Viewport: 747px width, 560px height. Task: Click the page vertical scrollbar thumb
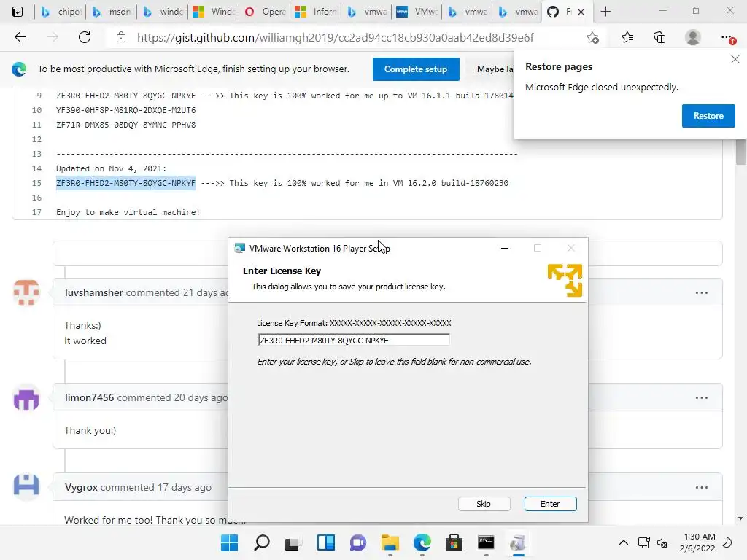[741, 152]
